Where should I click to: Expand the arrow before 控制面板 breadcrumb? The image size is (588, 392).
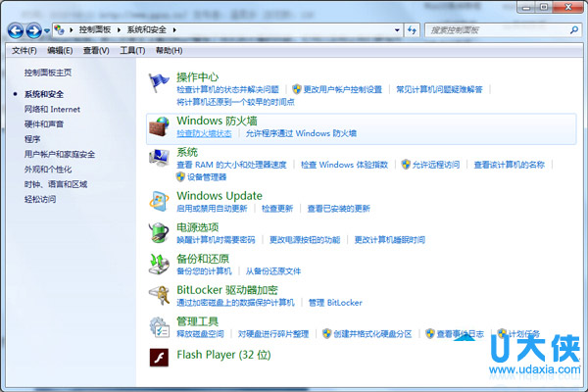(x=72, y=30)
